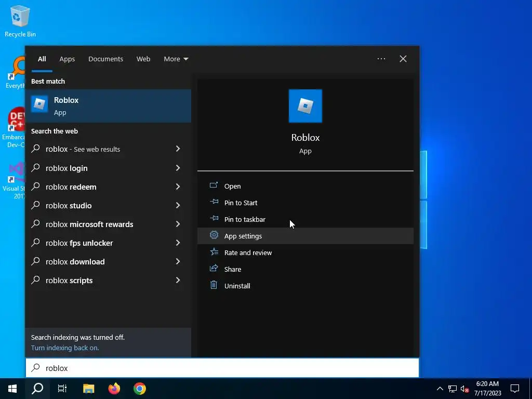Select 'roblox login' web suggestion
Image resolution: width=532 pixels, height=399 pixels.
pyautogui.click(x=108, y=168)
